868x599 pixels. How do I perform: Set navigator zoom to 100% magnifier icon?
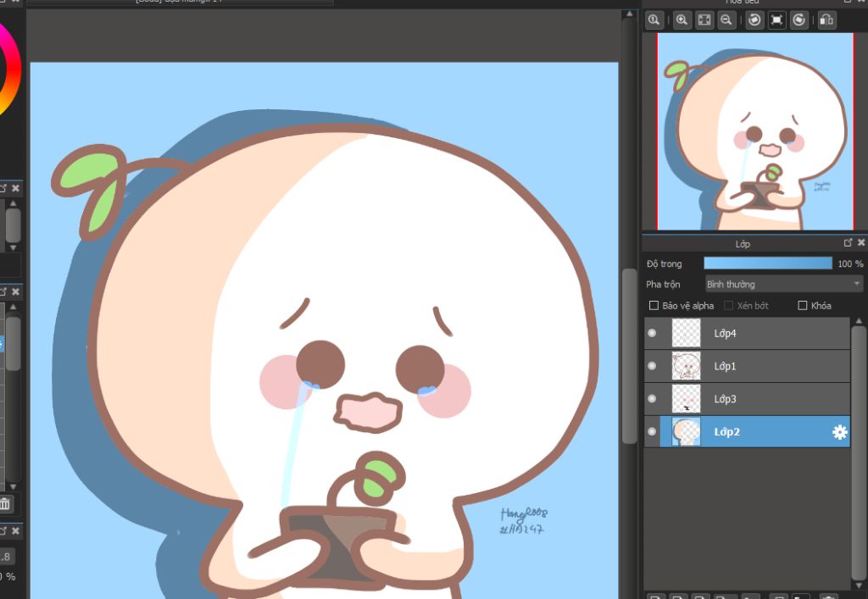click(x=654, y=20)
